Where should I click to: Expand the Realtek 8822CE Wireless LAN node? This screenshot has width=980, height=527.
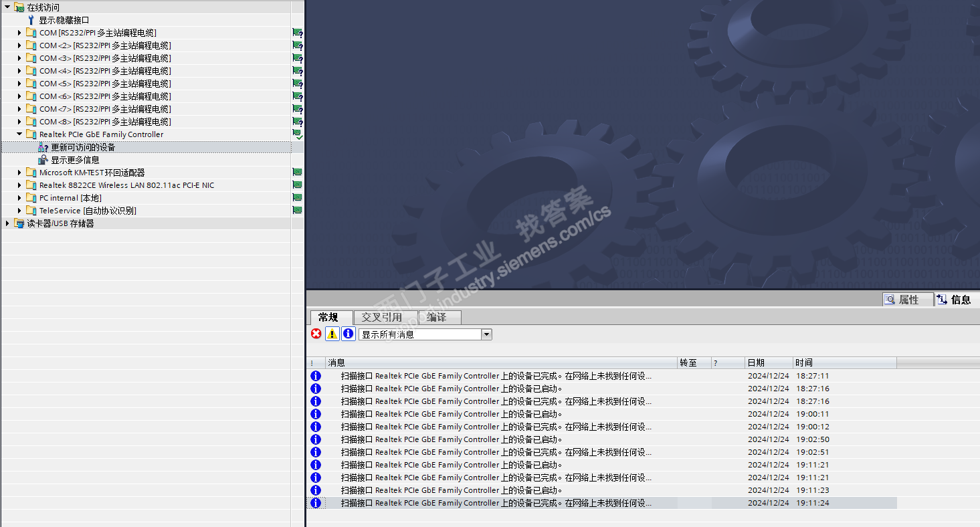(x=19, y=185)
